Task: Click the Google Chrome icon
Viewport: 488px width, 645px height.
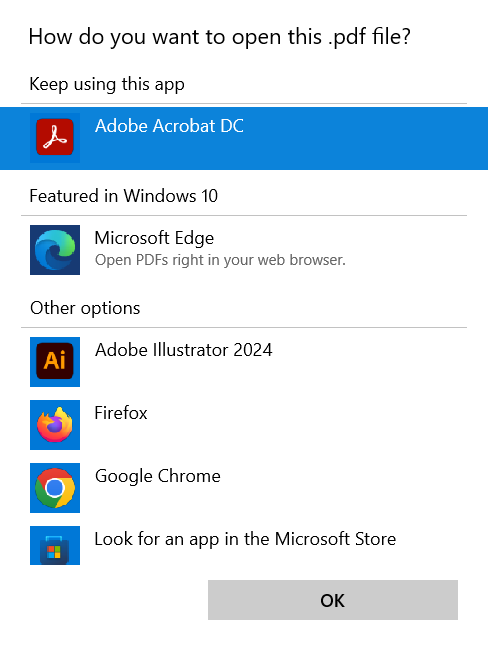Action: click(x=55, y=488)
